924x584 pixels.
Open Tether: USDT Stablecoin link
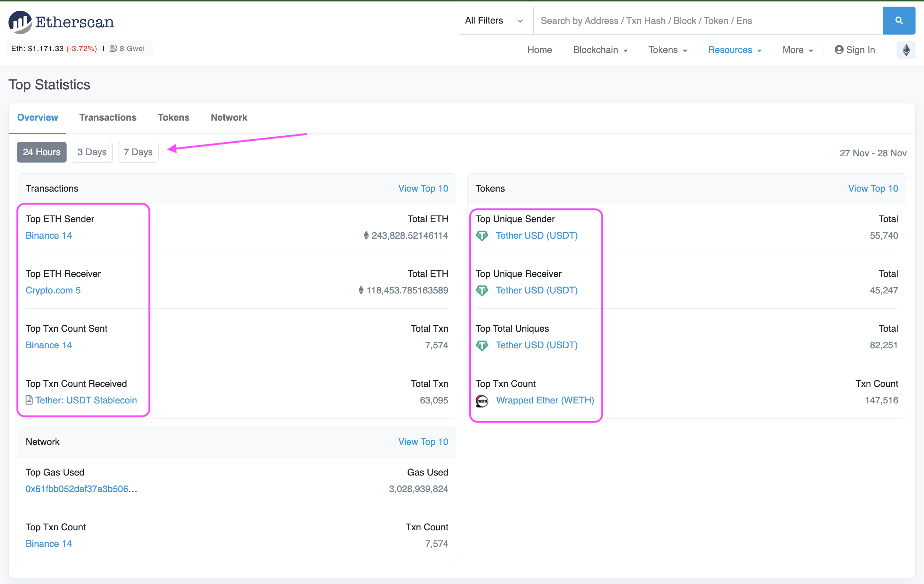tap(86, 400)
